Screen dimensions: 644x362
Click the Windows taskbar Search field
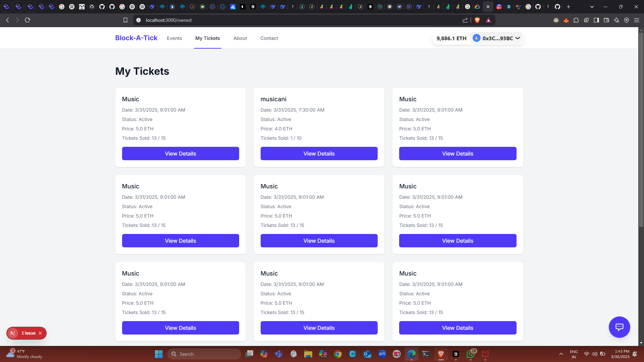(x=205, y=354)
